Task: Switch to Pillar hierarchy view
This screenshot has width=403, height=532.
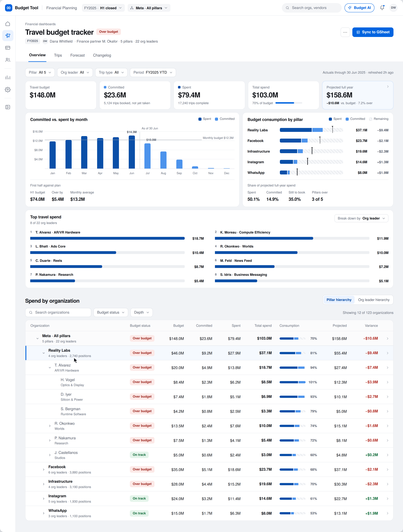Action: (339, 300)
